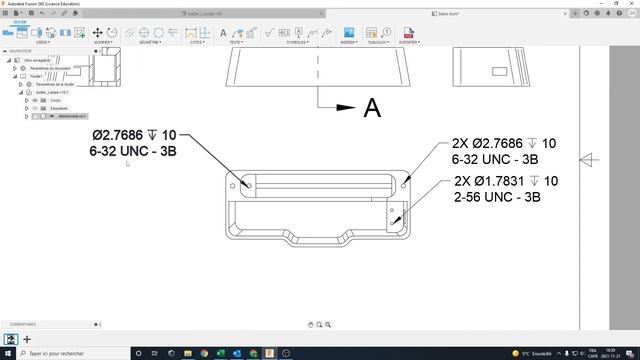This screenshot has height=360, width=640.
Task: Open the MODIFIER dropdown menu
Action: (x=103, y=42)
